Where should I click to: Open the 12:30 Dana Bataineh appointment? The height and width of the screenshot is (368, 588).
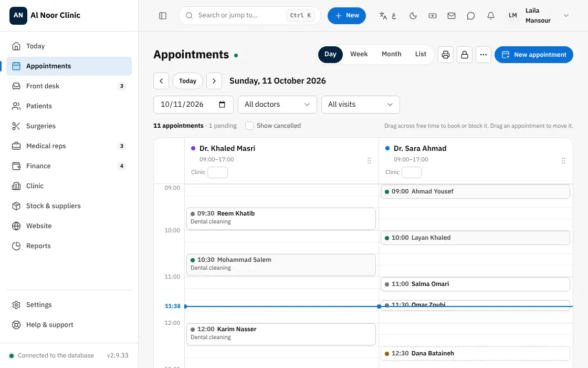pos(475,354)
